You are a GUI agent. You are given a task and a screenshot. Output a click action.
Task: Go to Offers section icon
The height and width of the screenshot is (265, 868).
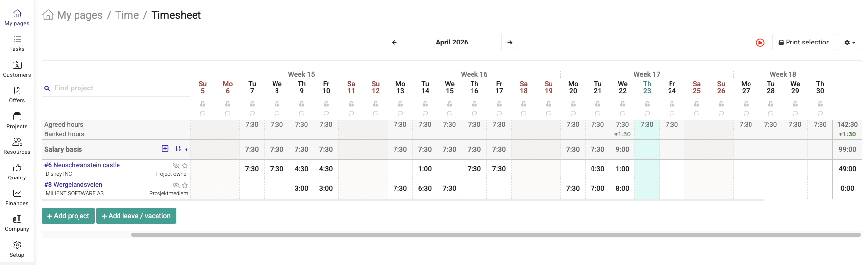pos(17,90)
